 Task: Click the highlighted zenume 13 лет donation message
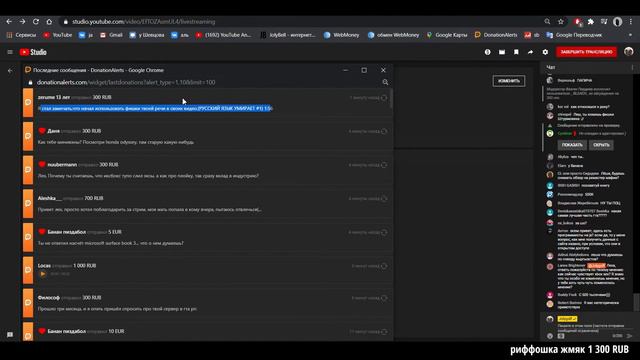coord(155,109)
